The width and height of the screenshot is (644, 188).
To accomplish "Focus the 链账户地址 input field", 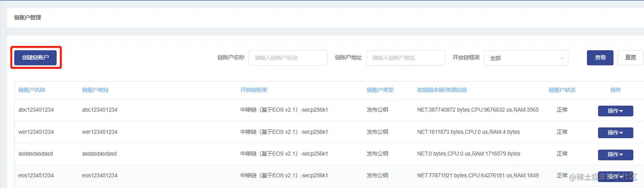I will (405, 58).
